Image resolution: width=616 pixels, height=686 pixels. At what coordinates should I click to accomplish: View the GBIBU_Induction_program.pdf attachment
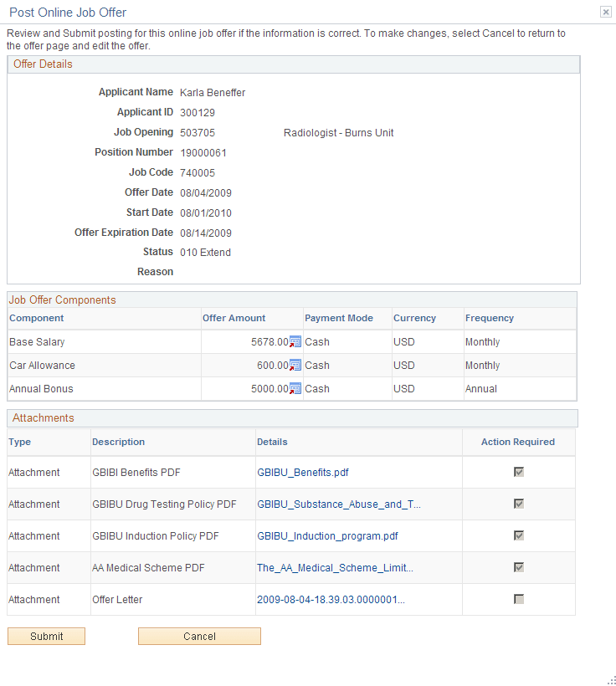(326, 535)
